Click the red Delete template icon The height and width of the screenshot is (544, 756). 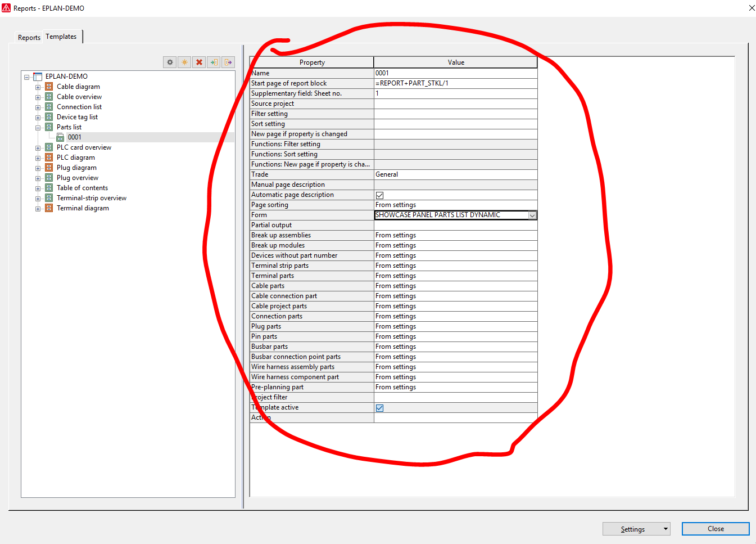coord(199,62)
